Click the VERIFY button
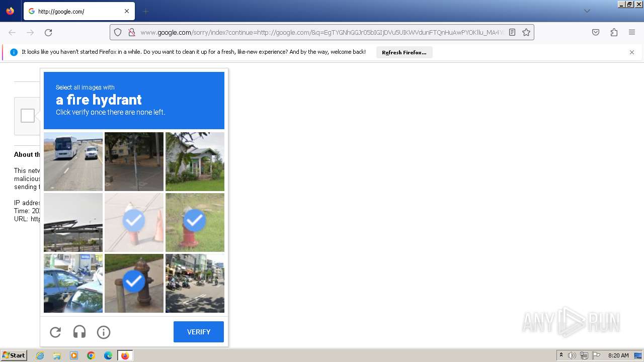 pos(199,332)
